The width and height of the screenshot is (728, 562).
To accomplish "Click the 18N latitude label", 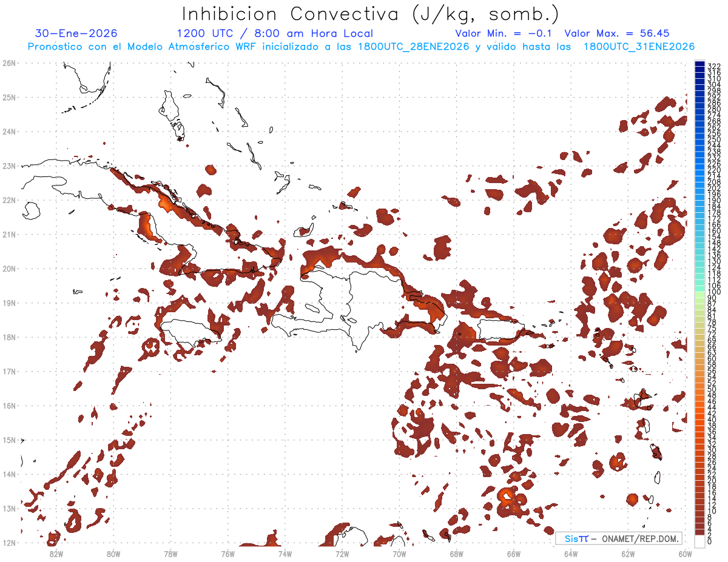I will 9,337.
